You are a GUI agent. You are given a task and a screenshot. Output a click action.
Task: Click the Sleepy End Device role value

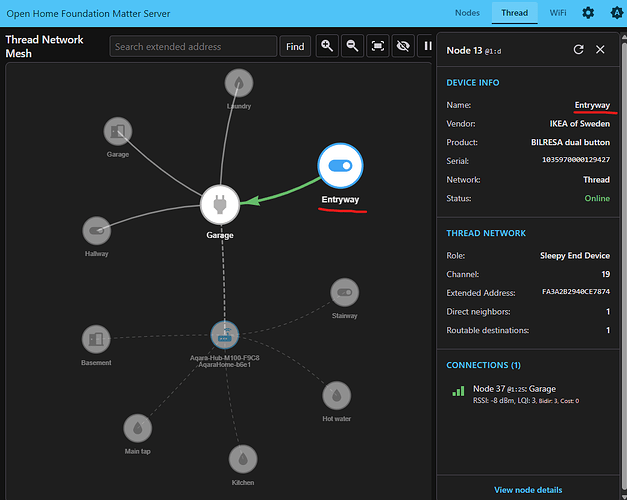click(x=575, y=256)
